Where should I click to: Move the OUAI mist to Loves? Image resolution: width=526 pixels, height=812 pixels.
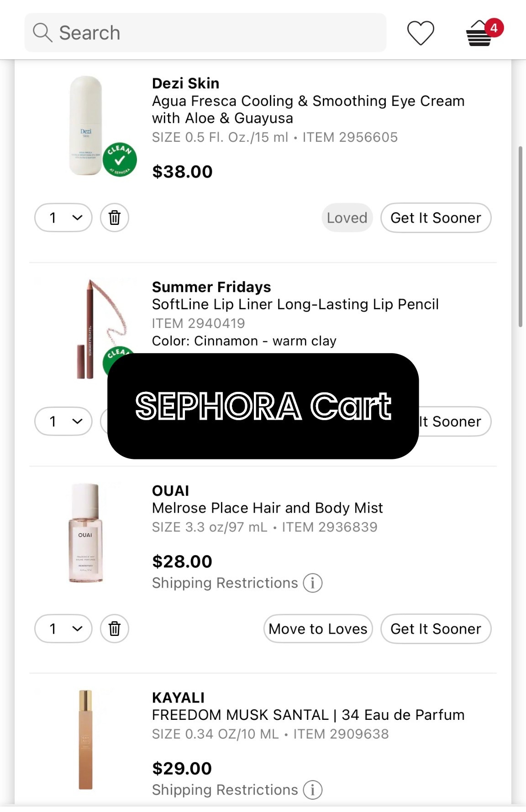[x=318, y=629]
